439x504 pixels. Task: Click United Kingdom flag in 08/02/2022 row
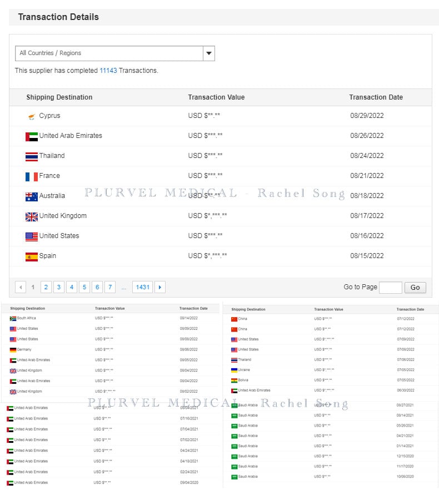pos(13,392)
